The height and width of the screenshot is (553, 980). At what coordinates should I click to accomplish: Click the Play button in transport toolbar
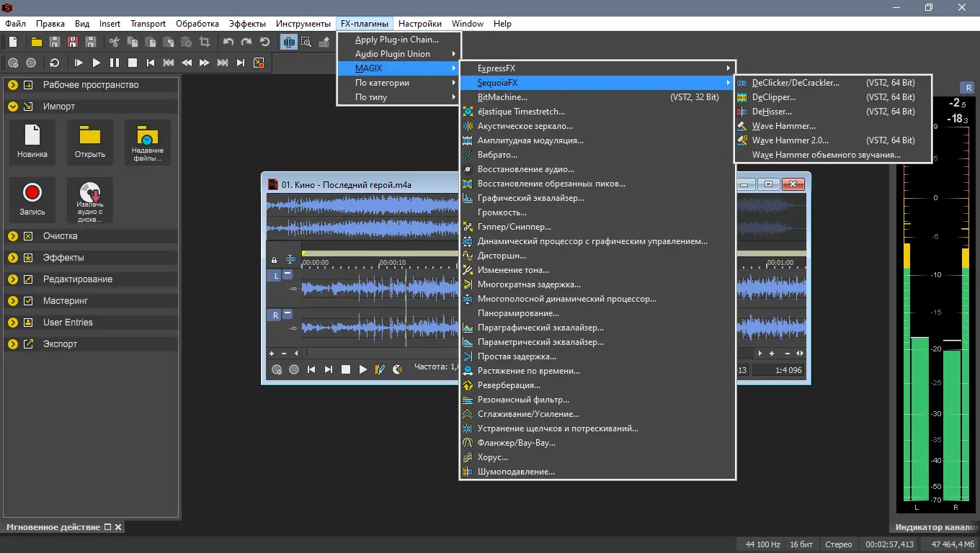(96, 63)
